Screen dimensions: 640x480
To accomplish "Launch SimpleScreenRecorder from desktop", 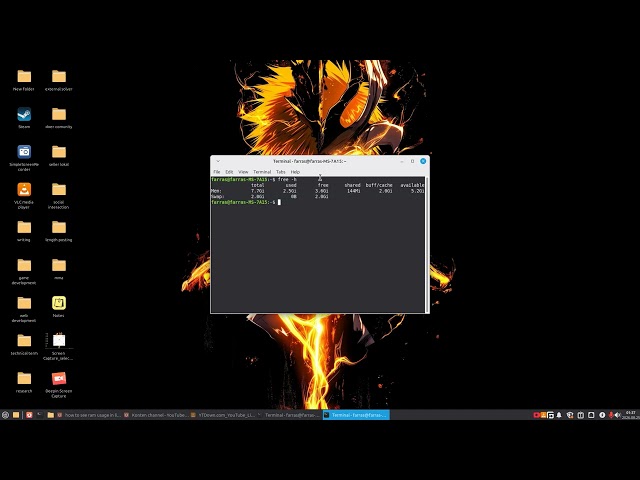I will pyautogui.click(x=24, y=158).
